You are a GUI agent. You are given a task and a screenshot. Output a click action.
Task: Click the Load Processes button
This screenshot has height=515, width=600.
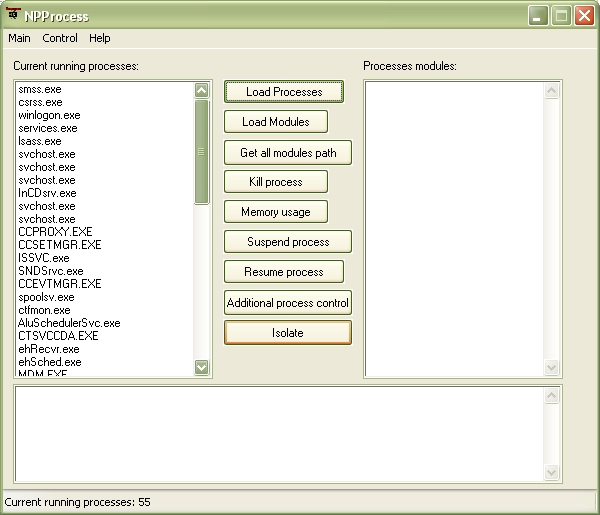coord(284,92)
